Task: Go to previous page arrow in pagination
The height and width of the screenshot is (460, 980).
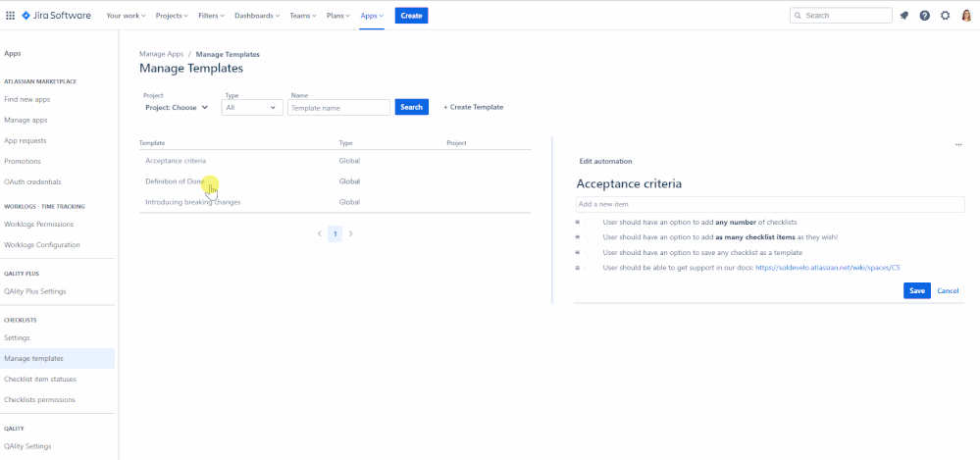Action: click(320, 233)
